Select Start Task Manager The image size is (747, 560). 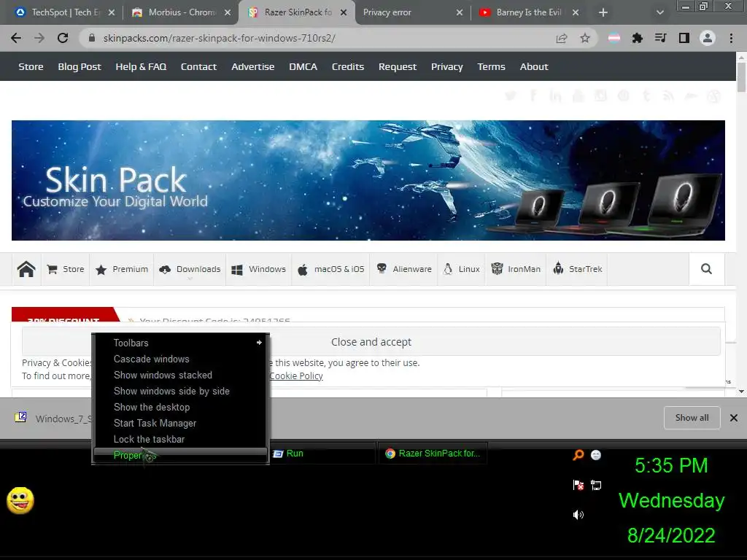(x=181, y=424)
